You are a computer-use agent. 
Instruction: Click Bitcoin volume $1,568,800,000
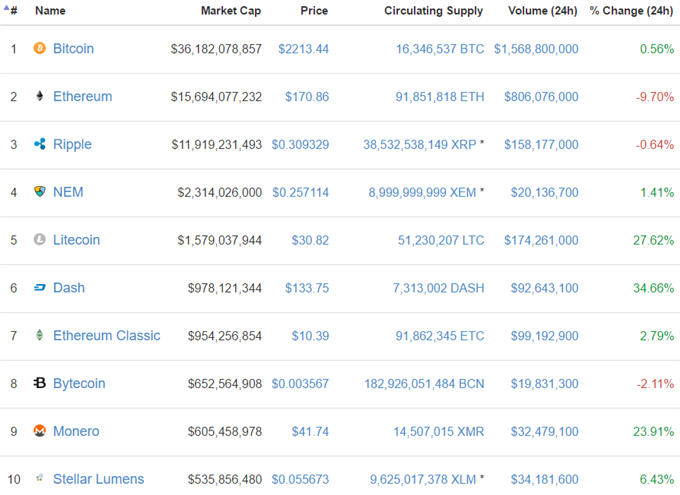[536, 49]
